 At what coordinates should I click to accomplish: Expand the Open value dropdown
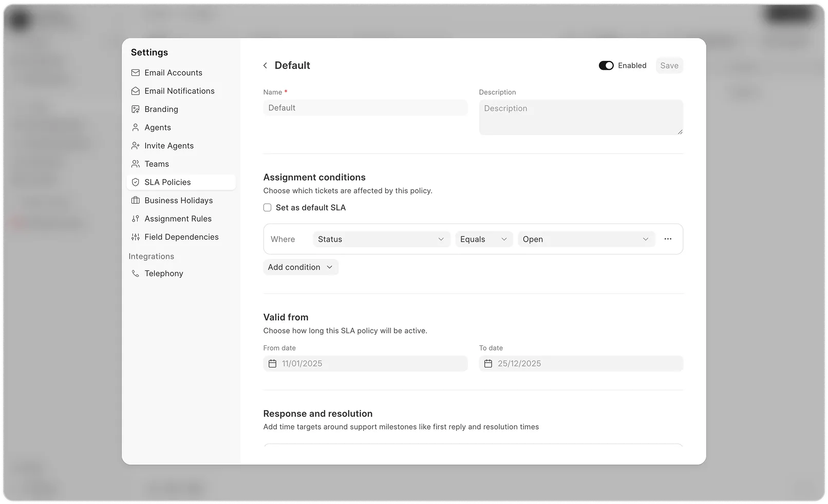point(586,239)
